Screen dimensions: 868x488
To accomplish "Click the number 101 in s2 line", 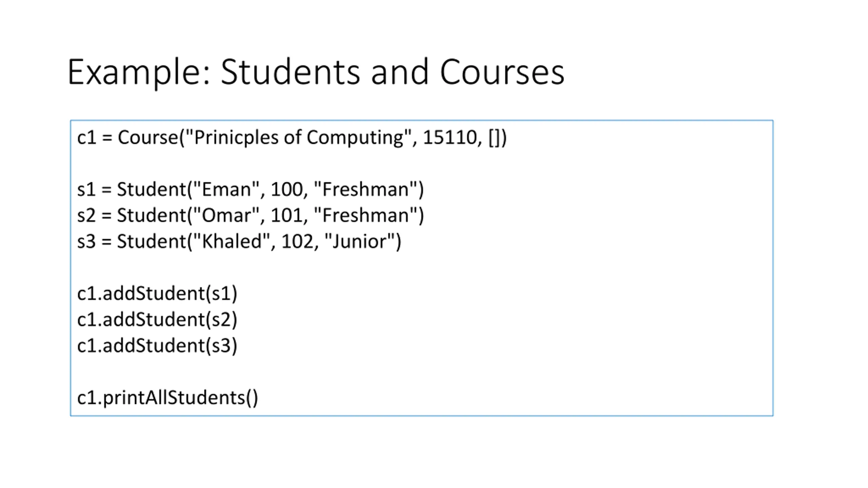I will click(287, 216).
